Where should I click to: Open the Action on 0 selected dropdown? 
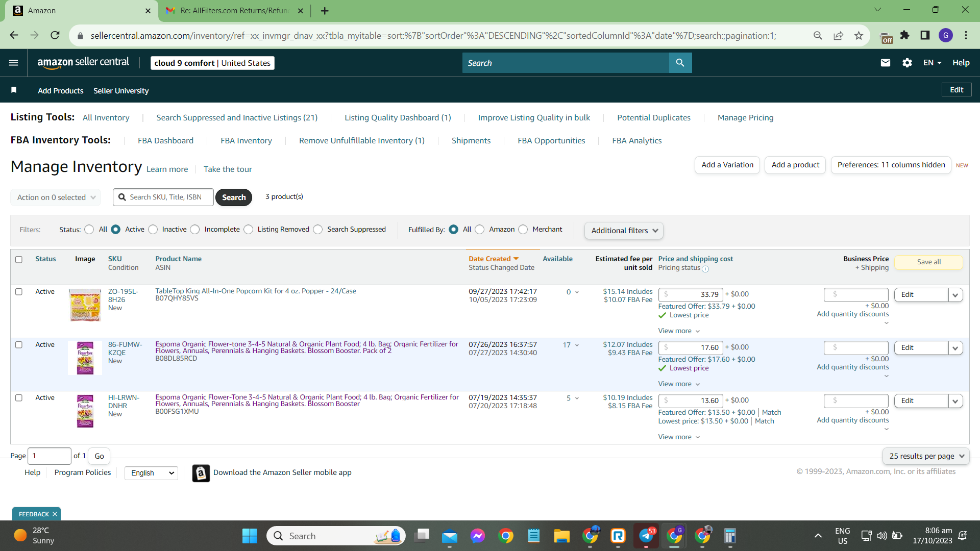tap(56, 197)
